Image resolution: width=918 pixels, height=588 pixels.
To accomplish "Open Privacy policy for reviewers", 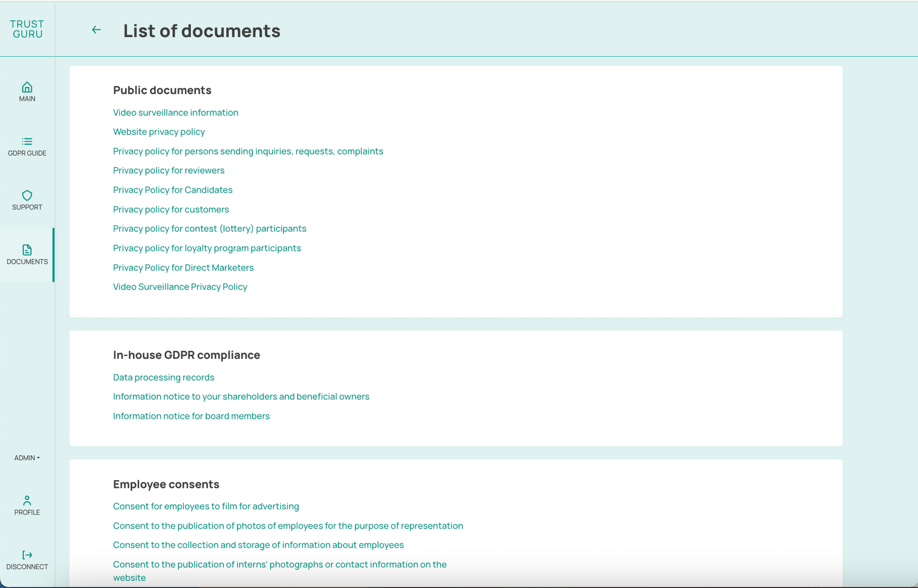I will (169, 170).
